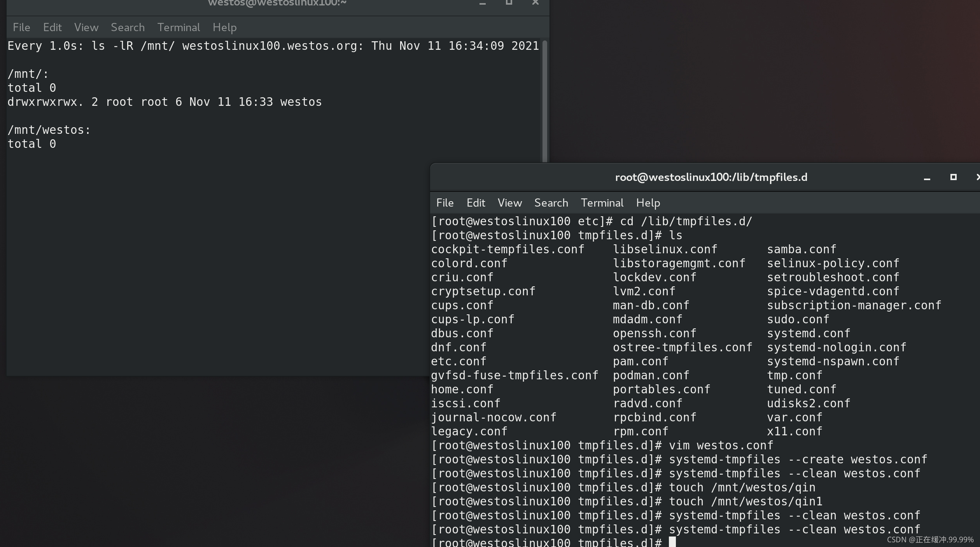This screenshot has height=547, width=980.
Task: Click x11.conf in ls output
Action: [x=794, y=431]
